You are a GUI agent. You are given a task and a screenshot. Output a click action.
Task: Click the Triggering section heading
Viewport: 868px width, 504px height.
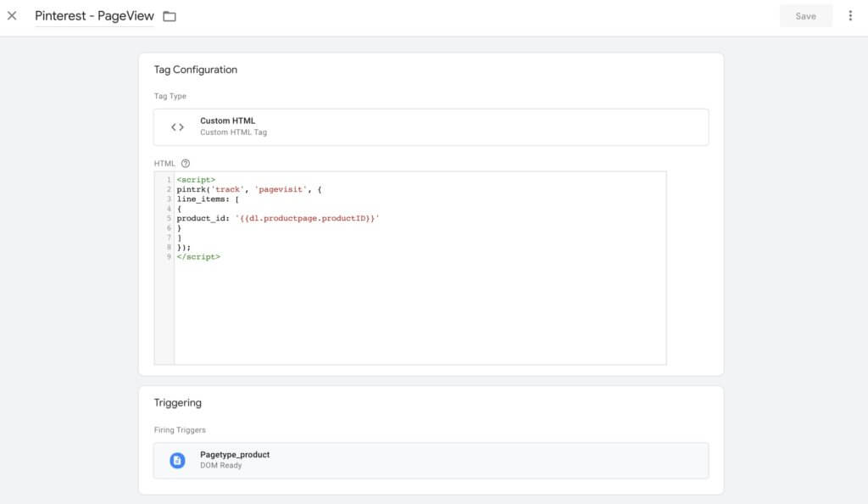click(x=178, y=403)
